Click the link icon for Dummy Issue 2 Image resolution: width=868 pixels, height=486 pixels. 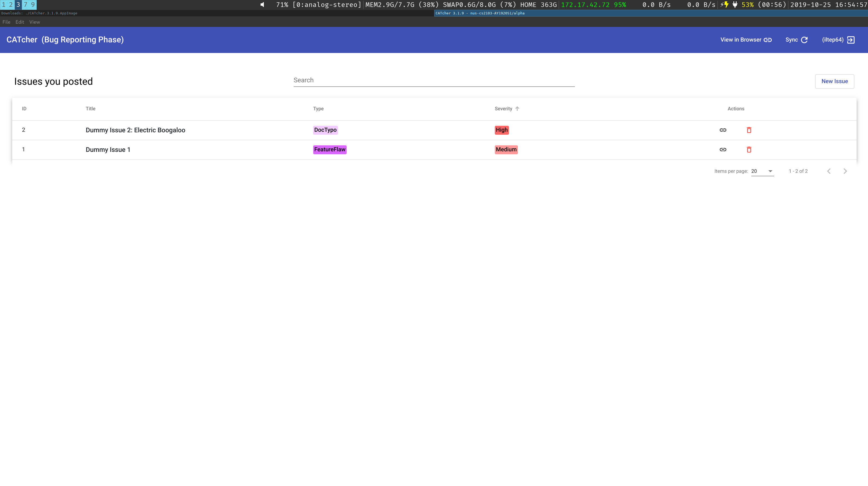[x=723, y=130]
